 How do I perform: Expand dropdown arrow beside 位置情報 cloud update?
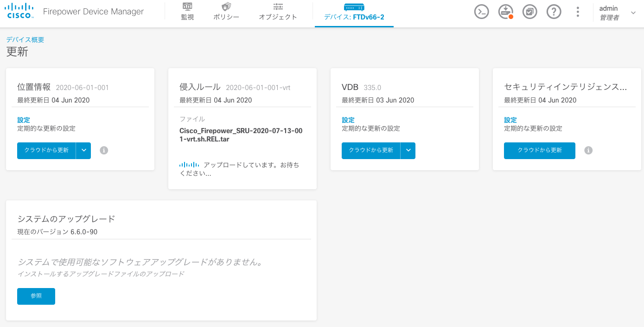(x=83, y=150)
